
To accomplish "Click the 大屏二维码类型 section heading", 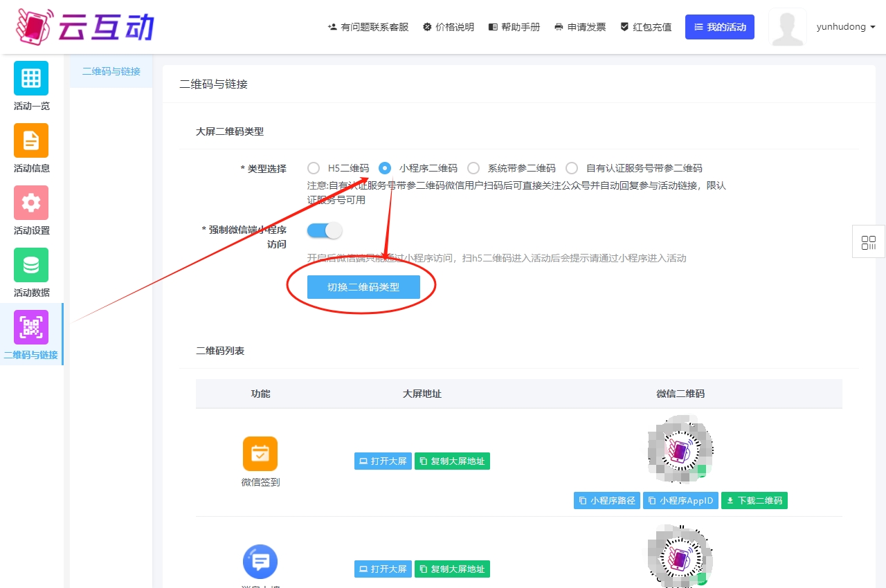I will (230, 131).
